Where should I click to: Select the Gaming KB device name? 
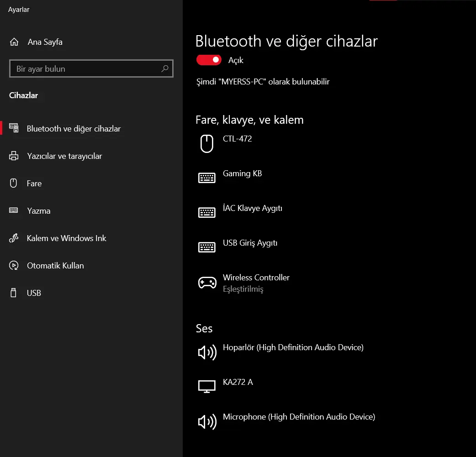click(242, 173)
